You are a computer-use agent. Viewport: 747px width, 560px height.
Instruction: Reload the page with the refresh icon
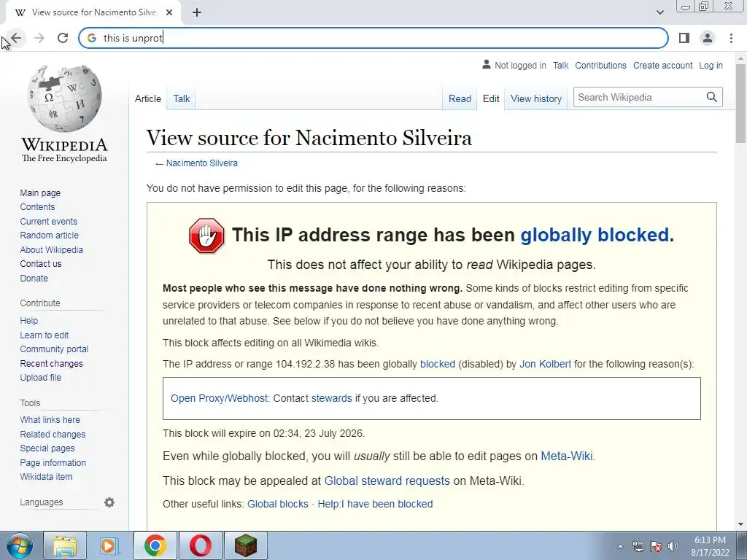coord(63,38)
